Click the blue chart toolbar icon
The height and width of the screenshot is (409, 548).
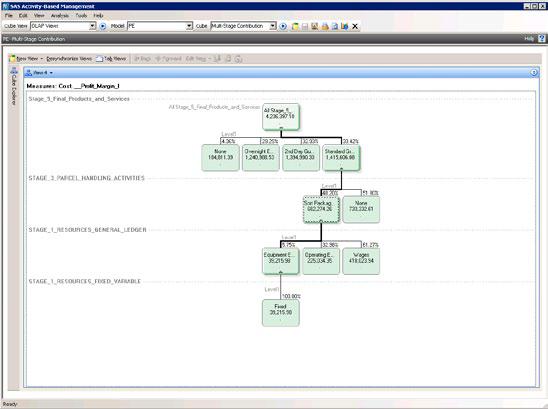tap(345, 26)
